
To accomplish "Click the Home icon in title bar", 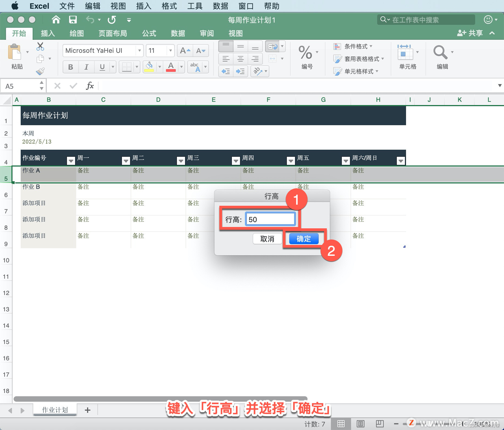I will click(56, 20).
